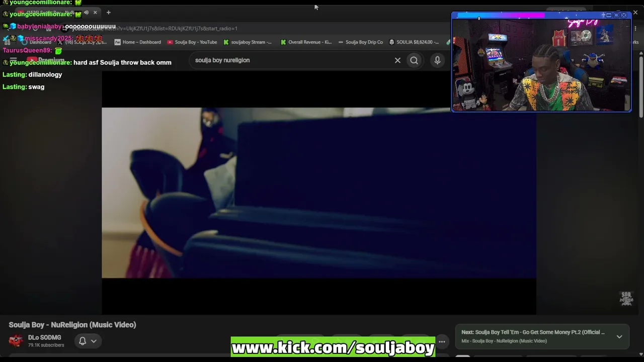Mute the tab using its speaker icon
The width and height of the screenshot is (644, 362).
87,13
